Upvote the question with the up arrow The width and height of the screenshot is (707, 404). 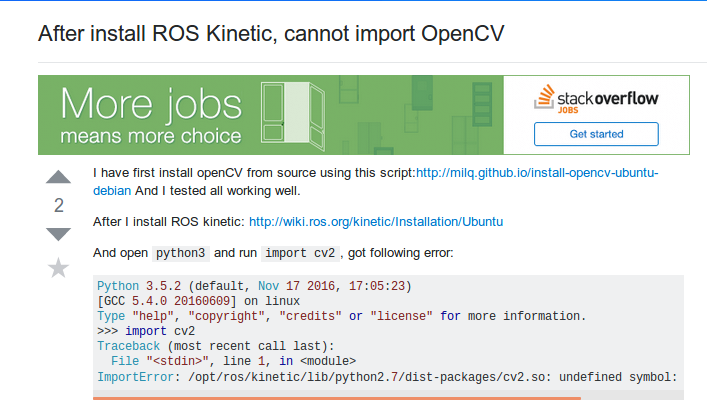[x=58, y=177]
